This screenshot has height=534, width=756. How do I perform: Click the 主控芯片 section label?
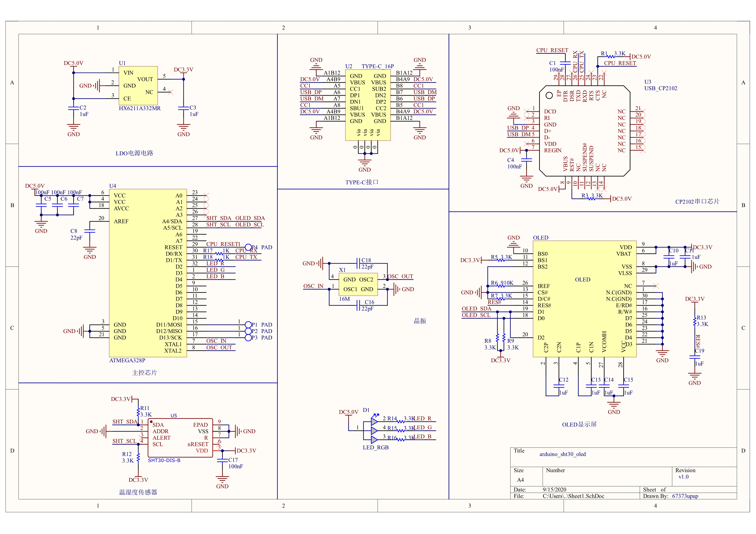click(144, 373)
